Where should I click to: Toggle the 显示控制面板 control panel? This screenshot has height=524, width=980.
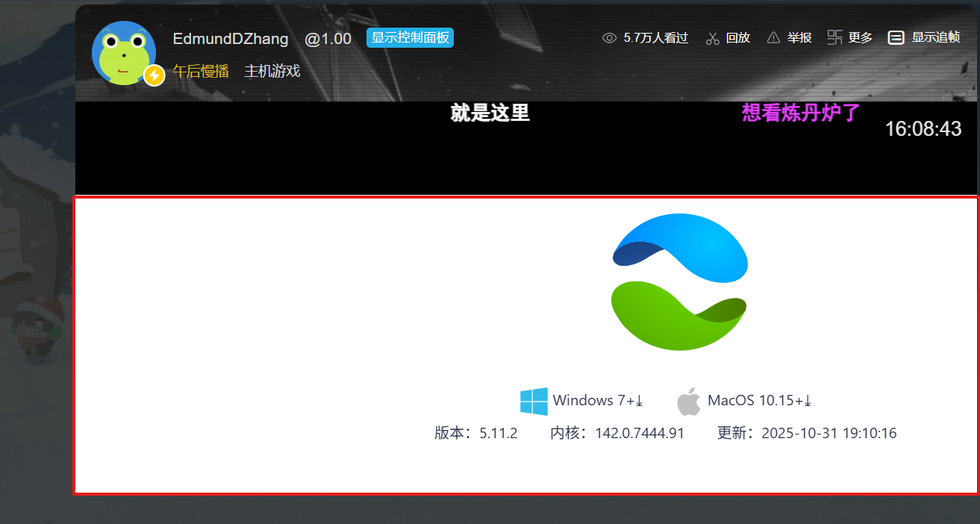click(409, 38)
